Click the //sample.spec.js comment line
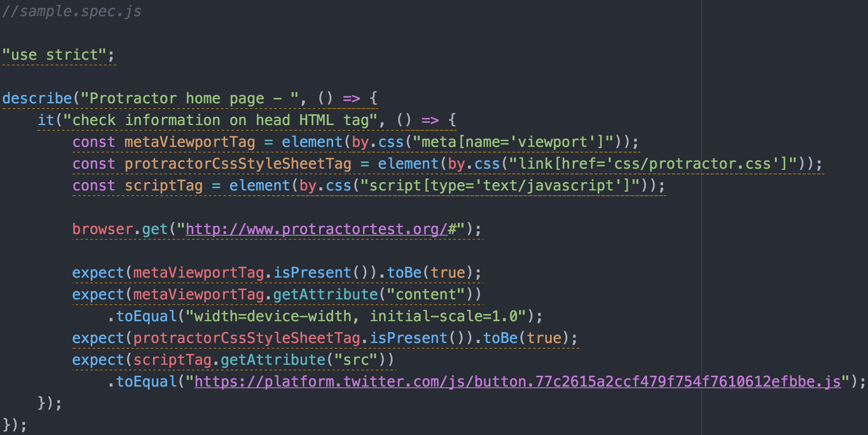 click(x=72, y=11)
